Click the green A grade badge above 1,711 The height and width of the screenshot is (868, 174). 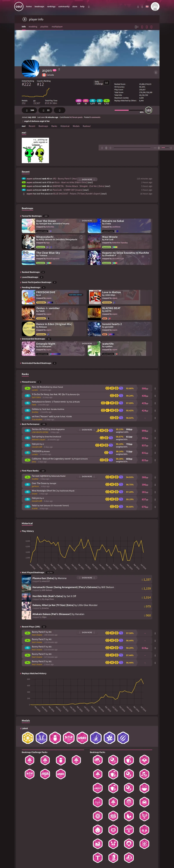point(106,100)
